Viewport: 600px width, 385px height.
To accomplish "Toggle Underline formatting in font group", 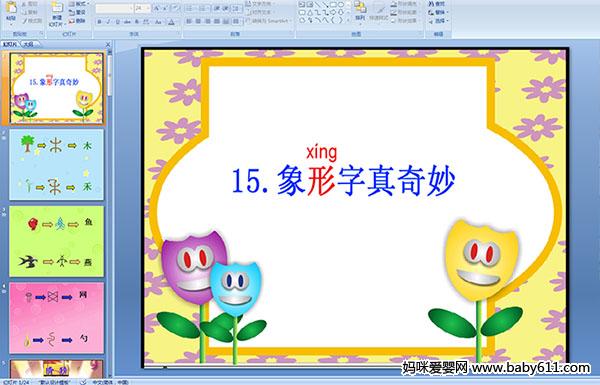I will (118, 22).
